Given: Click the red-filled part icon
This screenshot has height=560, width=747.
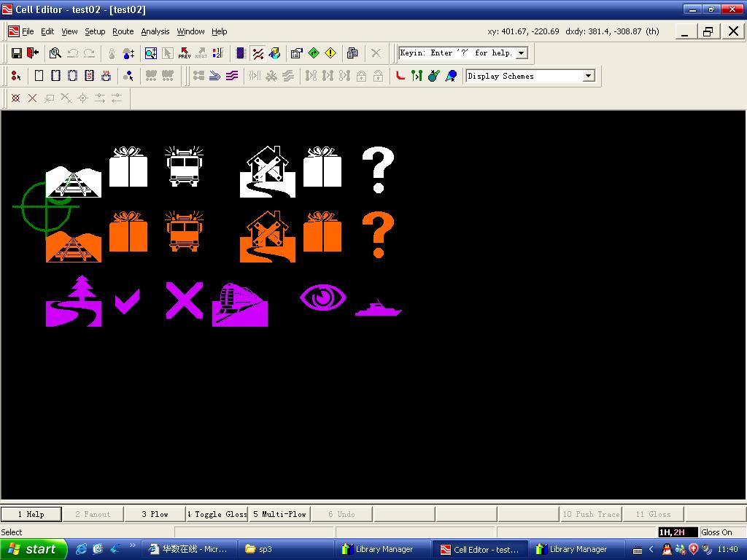Looking at the screenshot, I should click(89, 76).
